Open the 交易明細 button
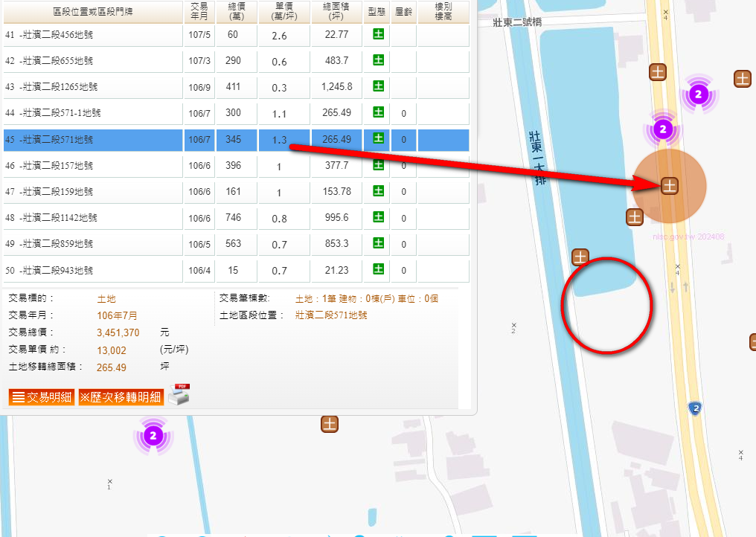Screen dimensions: 756x537 [42, 397]
